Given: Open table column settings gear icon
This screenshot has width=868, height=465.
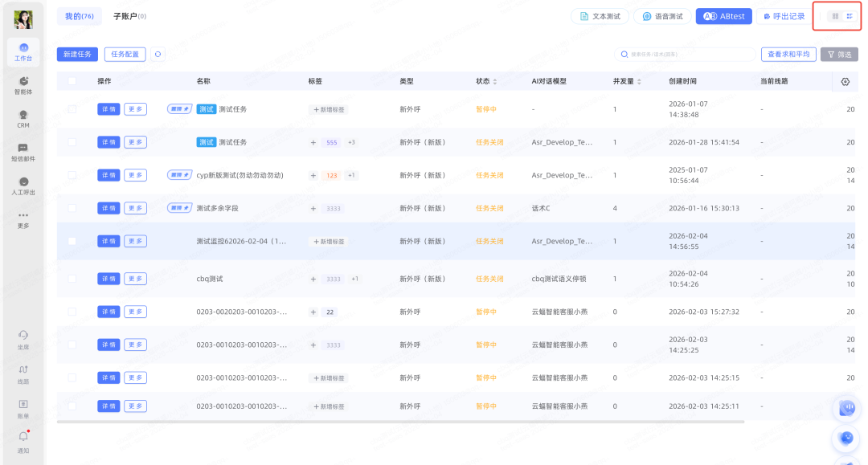Looking at the screenshot, I should (845, 81).
